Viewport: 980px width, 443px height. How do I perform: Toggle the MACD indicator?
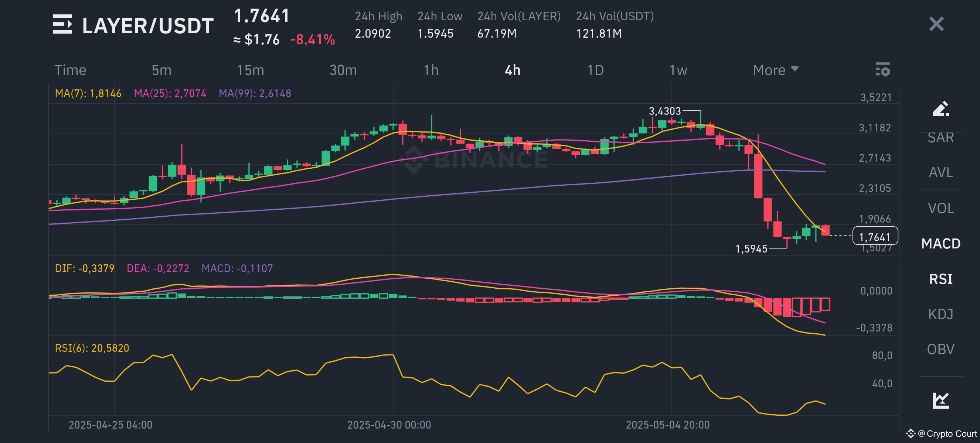[940, 244]
